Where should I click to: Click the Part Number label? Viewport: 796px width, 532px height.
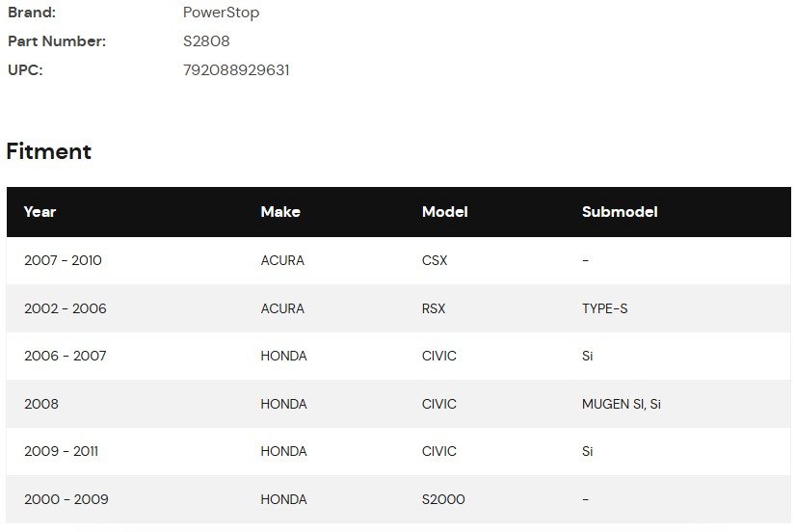57,41
